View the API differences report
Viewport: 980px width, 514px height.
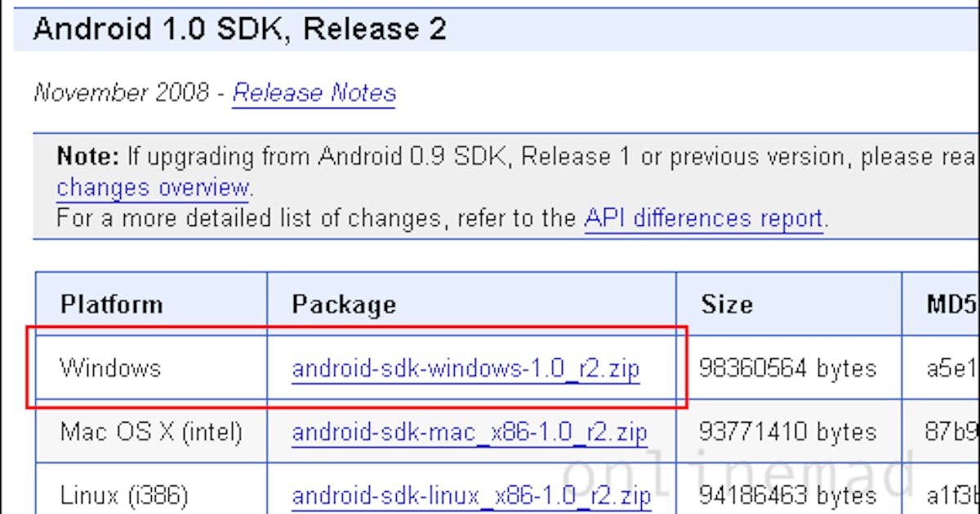pos(702,218)
